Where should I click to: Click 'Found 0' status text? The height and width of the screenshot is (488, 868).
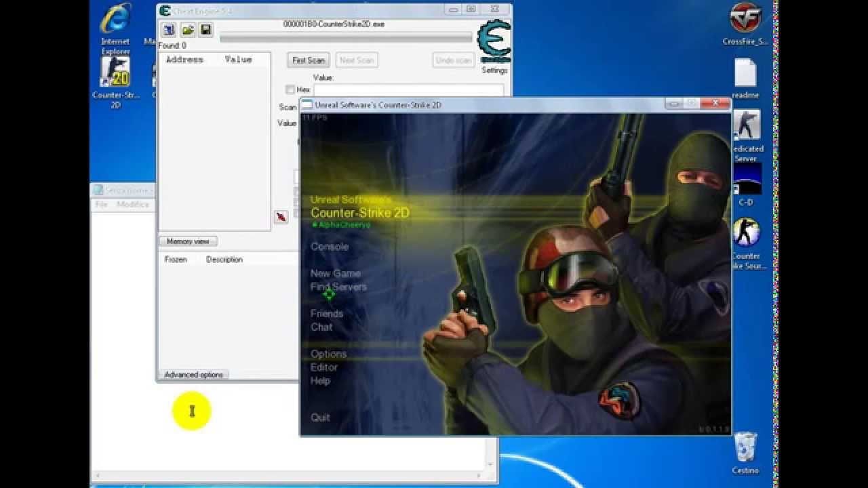pyautogui.click(x=172, y=46)
